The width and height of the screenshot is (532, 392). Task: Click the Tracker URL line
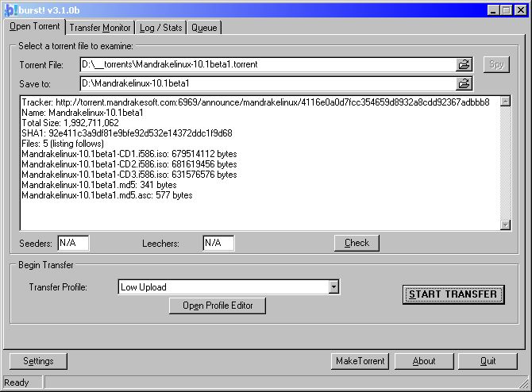pyautogui.click(x=256, y=102)
